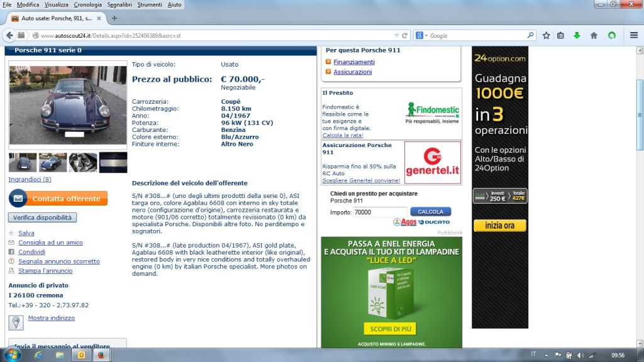Click Consiglia ad un amico link
Screen dimensions: 644x362
pos(50,243)
